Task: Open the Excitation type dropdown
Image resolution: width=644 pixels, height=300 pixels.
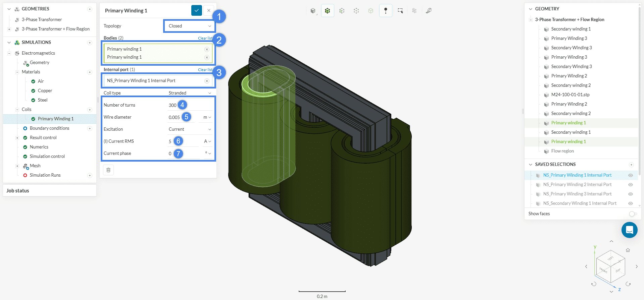Action: (x=190, y=129)
